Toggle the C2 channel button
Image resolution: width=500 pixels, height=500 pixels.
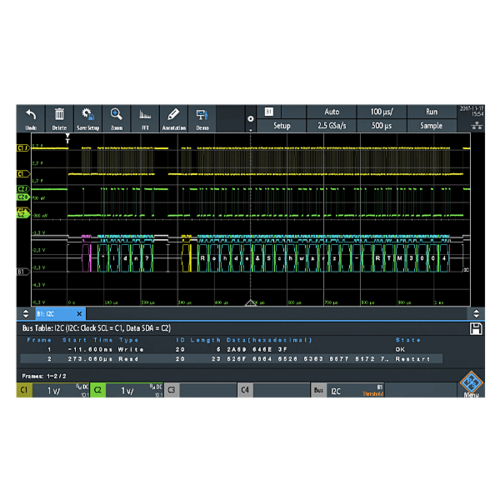[98, 390]
